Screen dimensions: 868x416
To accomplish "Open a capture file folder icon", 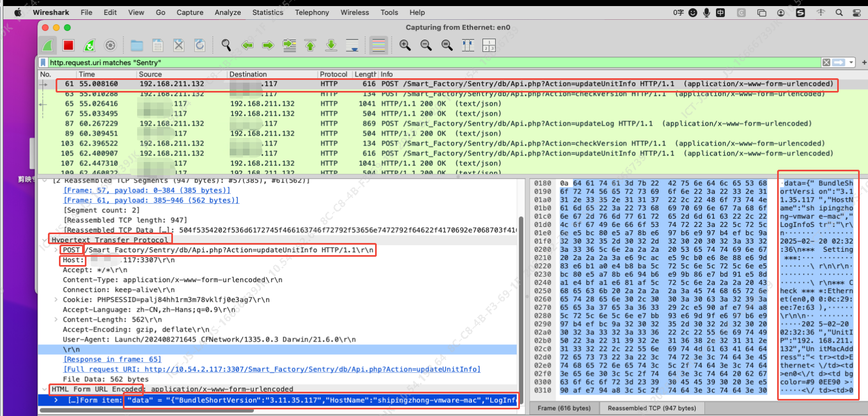I will click(137, 45).
